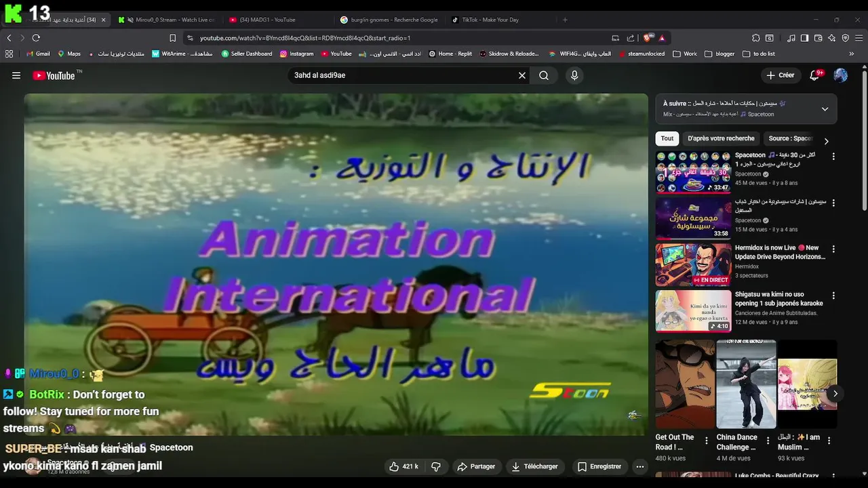Screen dimensions: 868x488
Task: Select D'après votre recherche chip
Action: 721,138
